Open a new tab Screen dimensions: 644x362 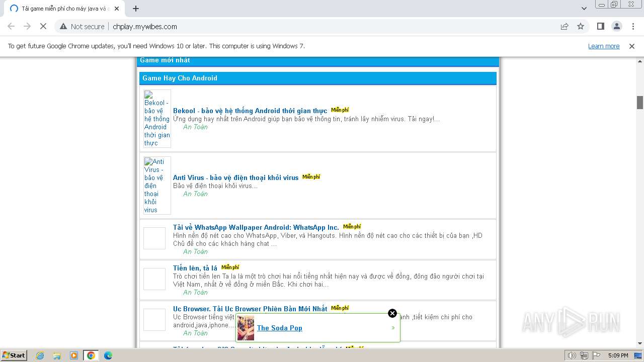tap(136, 9)
